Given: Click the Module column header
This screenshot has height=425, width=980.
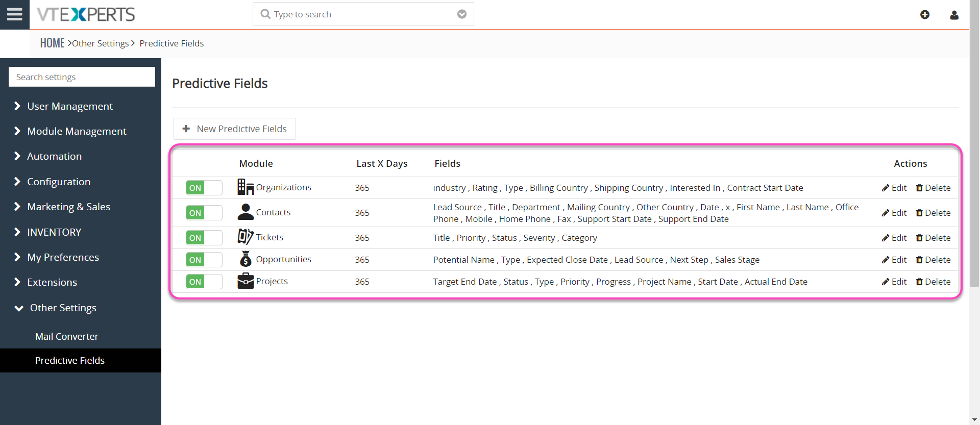Looking at the screenshot, I should pos(256,164).
